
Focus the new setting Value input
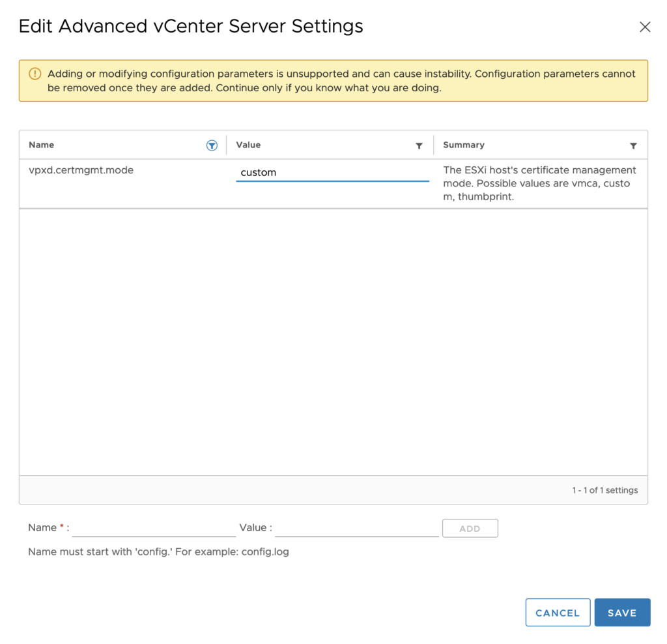[x=356, y=527]
